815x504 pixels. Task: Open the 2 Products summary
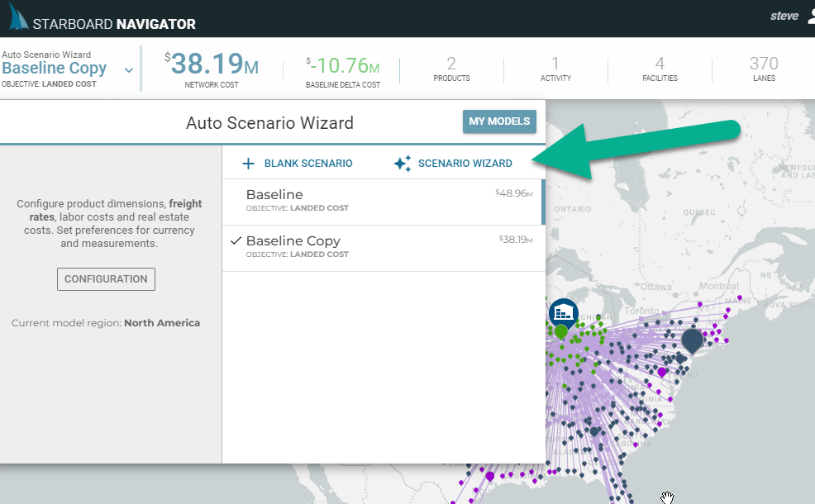click(x=451, y=69)
